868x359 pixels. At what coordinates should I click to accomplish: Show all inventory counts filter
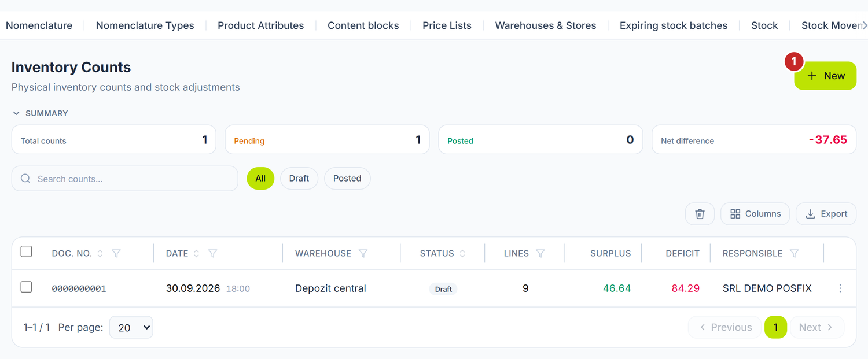pyautogui.click(x=260, y=179)
